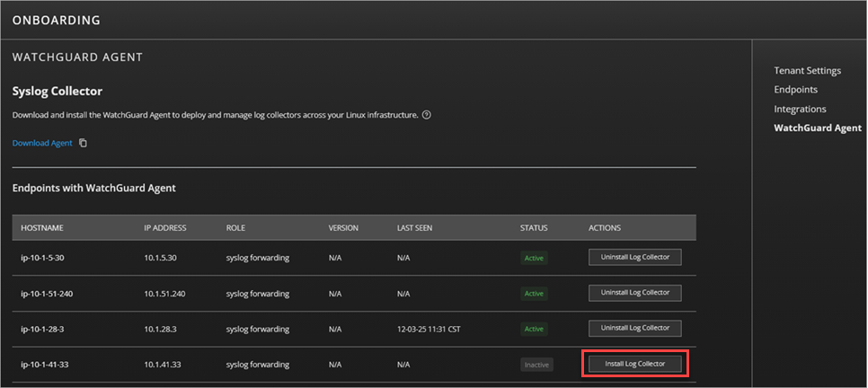This screenshot has height=388, width=868.
Task: Select hostname ip-10-1-41-33
Action: pos(44,365)
